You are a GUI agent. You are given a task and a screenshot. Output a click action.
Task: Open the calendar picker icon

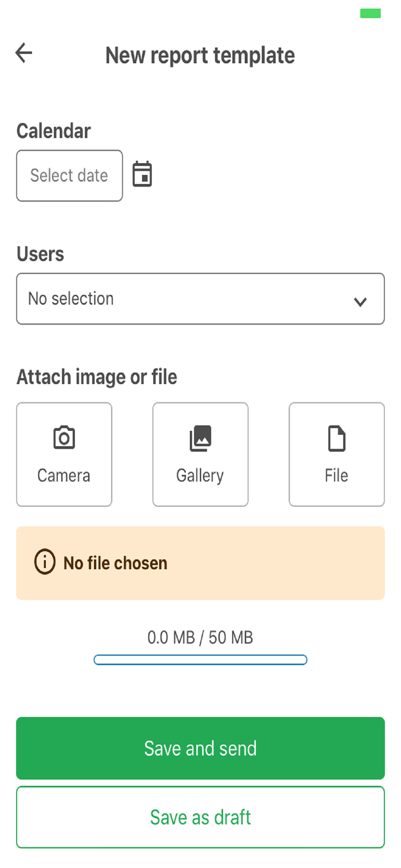[x=142, y=174]
